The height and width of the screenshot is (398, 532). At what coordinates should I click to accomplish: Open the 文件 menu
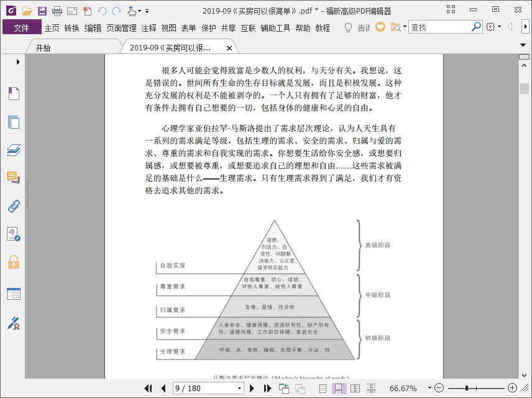coord(22,27)
